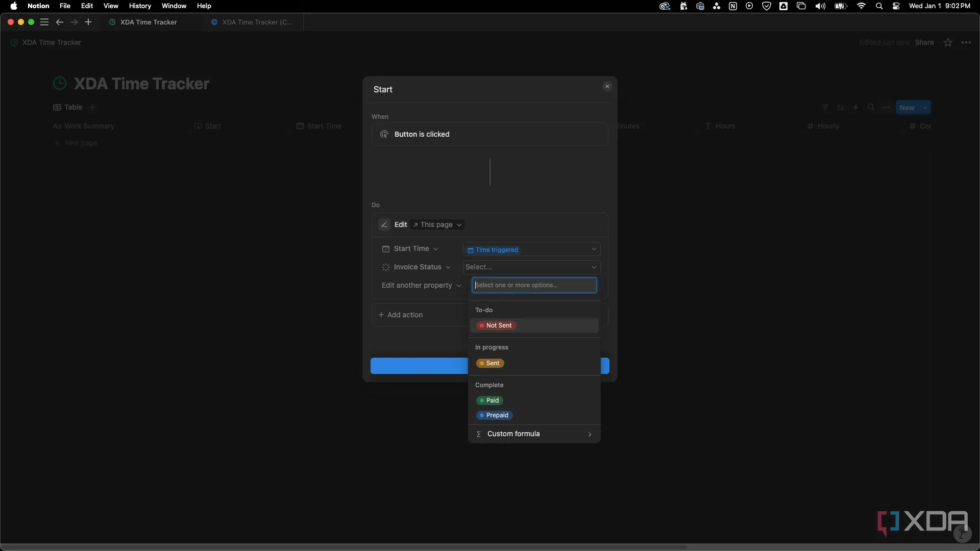
Task: Click the blue save button in dialog
Action: [x=419, y=366]
